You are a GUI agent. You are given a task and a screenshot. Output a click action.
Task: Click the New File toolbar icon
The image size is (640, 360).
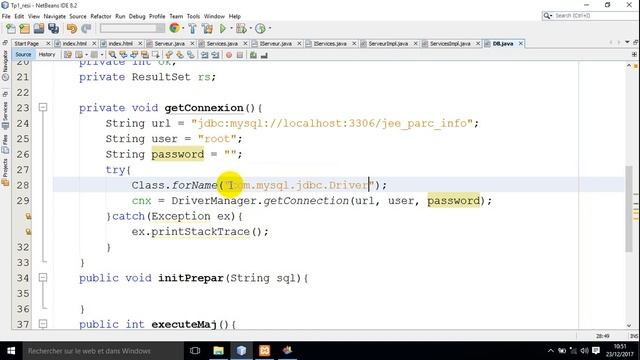point(11,29)
